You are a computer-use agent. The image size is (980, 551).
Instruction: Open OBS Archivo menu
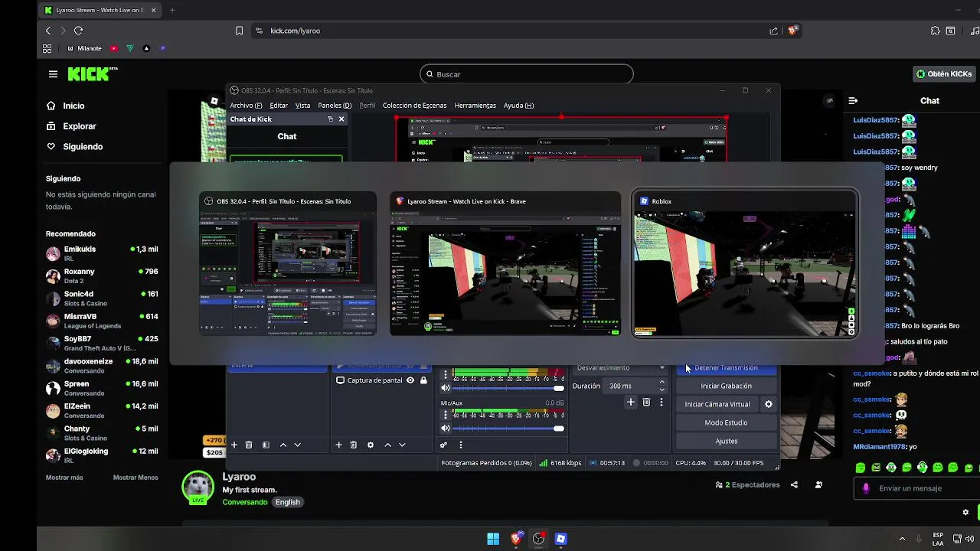pos(246,106)
